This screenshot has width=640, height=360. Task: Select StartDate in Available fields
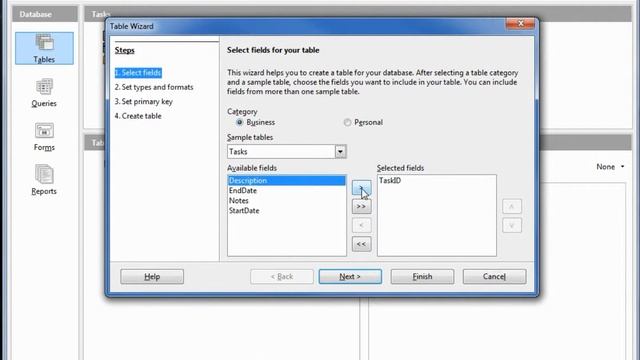click(287, 211)
